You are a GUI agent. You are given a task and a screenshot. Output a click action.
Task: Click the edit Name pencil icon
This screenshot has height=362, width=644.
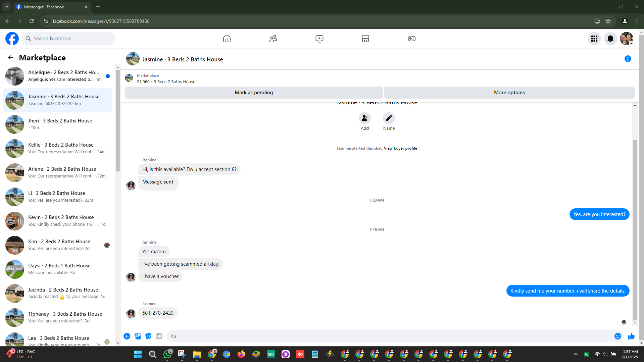point(389,118)
